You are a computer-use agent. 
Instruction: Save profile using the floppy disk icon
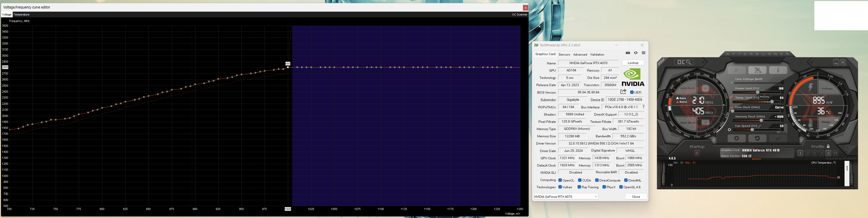[835, 153]
